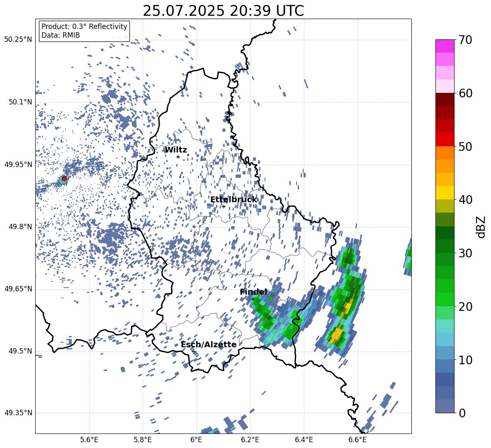Click the 50.1°N latitude label
Screen dimensions: 491x448
click(20, 102)
